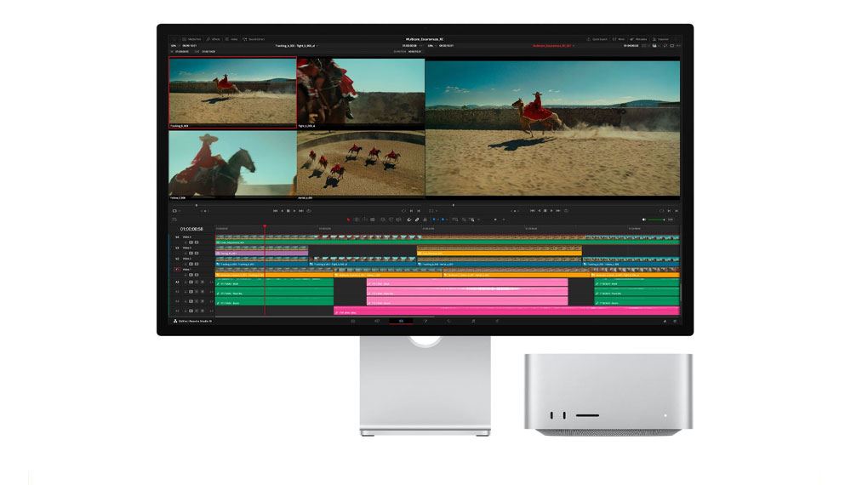Viewport: 868px width, 485px height.
Task: Mute the monitor speaker icon
Action: pyautogui.click(x=644, y=220)
